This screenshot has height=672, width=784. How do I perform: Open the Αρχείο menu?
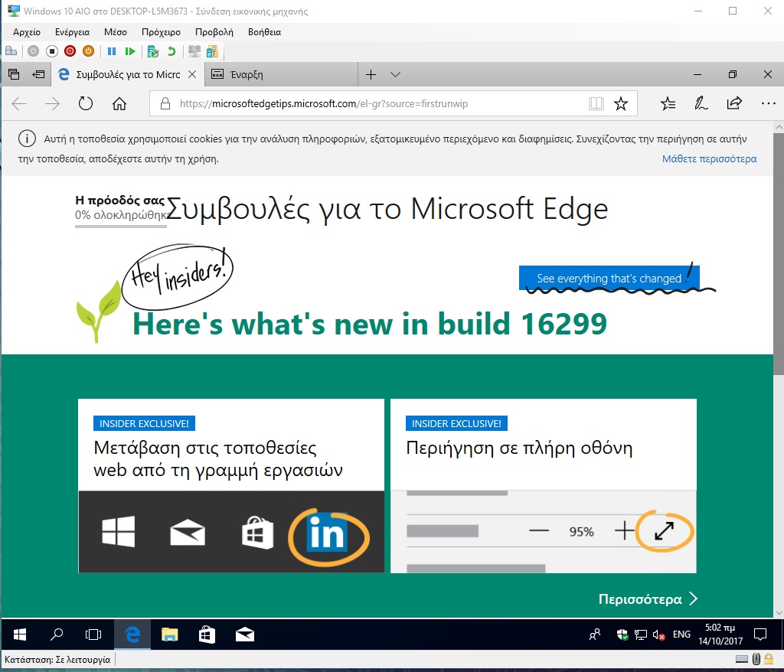pos(27,32)
